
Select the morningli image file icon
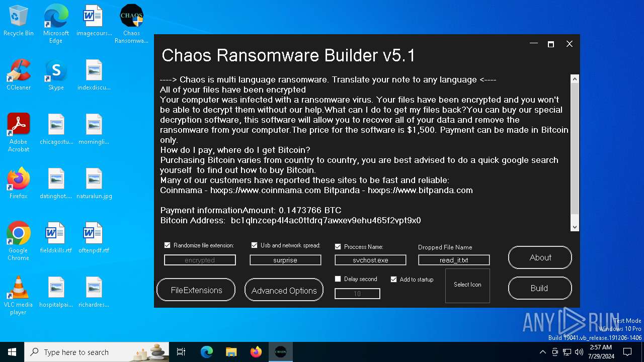coord(94,129)
